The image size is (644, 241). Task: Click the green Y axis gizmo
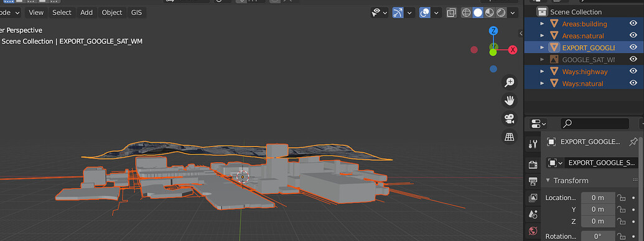click(493, 52)
